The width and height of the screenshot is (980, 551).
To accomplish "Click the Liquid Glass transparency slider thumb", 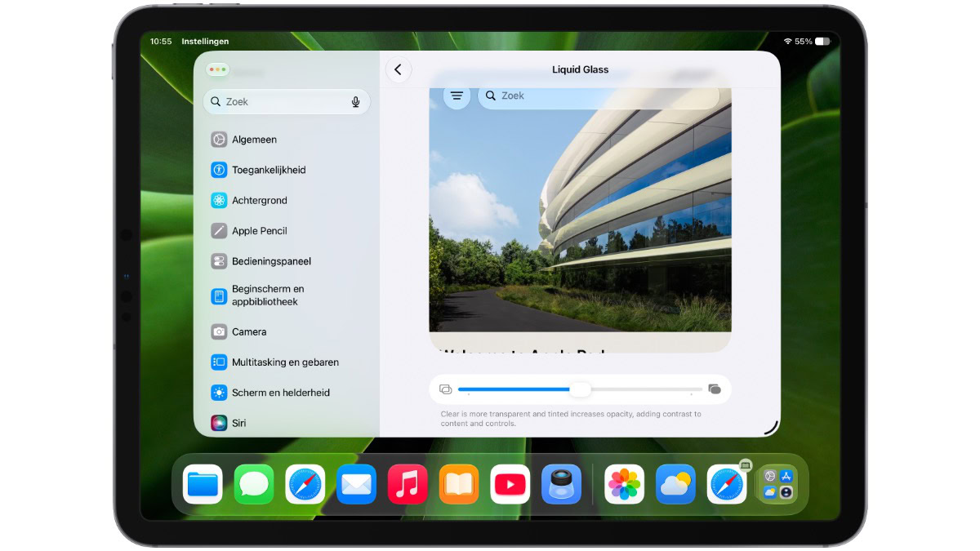I will (580, 389).
